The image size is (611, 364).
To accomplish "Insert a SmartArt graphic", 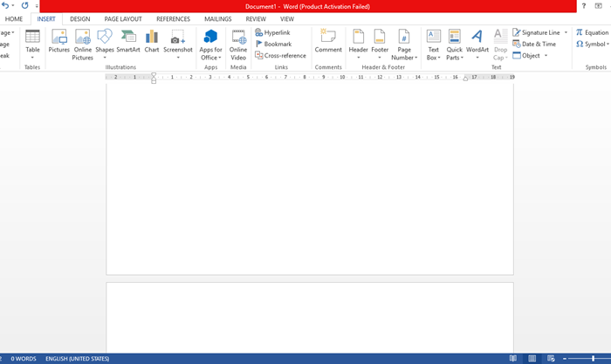I will click(128, 42).
